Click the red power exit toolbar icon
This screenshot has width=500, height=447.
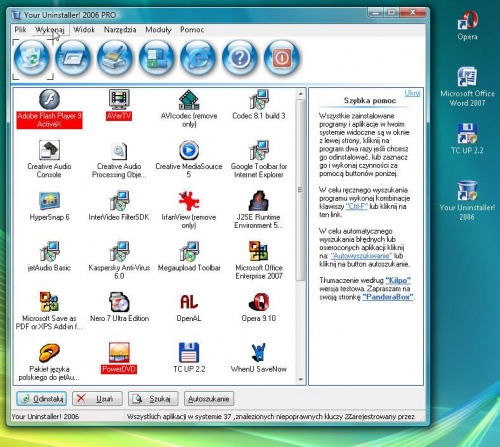pos(282,58)
